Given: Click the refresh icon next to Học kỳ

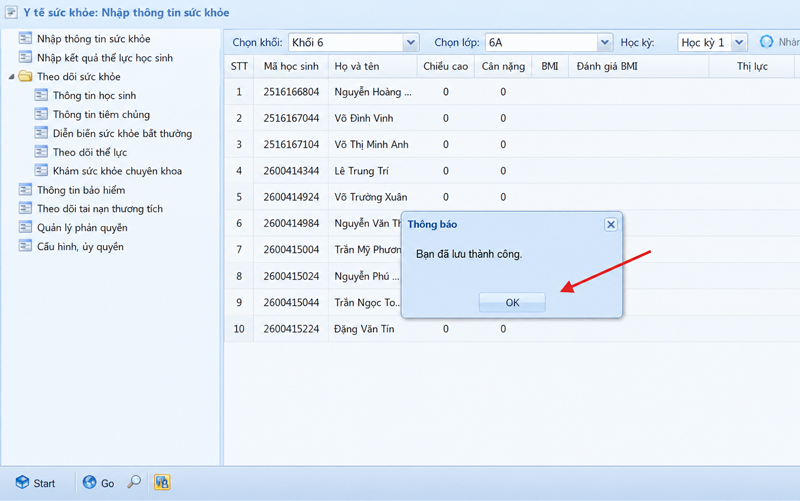Looking at the screenshot, I should coord(766,42).
